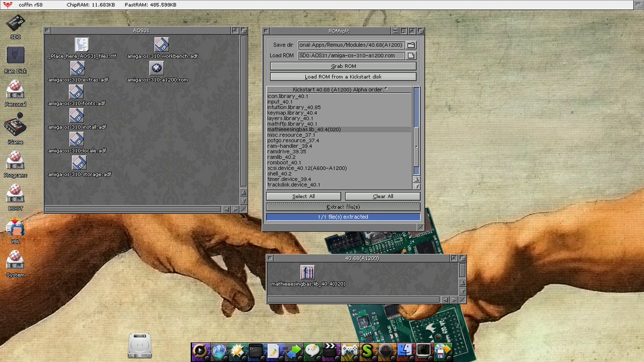This screenshot has height=362, width=644.
Task: Select romboot_40.1 in module list
Action: coord(339,162)
